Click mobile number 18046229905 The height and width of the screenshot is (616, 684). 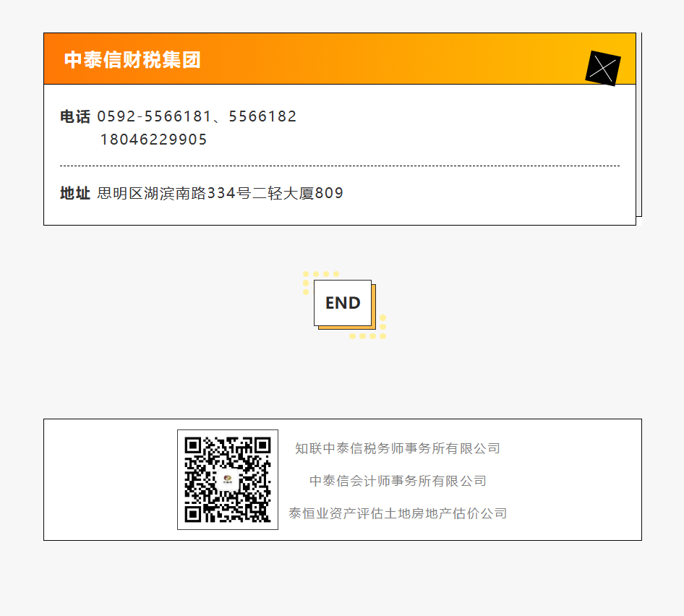(153, 140)
